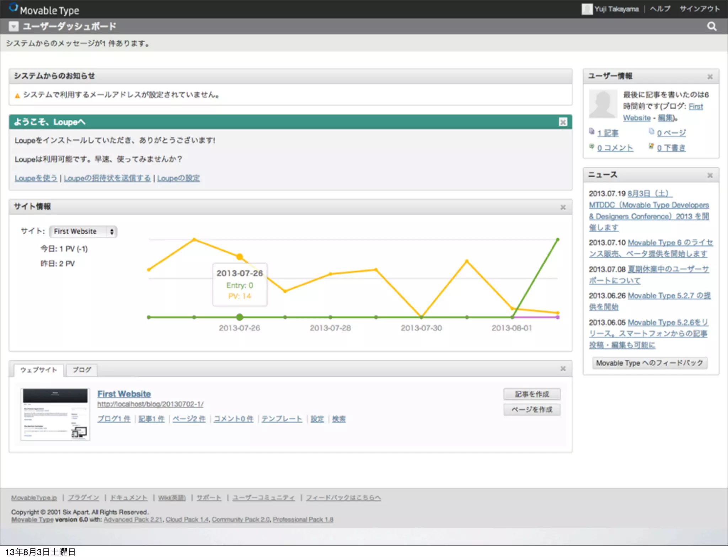Click the Movable Type logo icon
Image resolution: width=728 pixels, height=560 pixels.
pyautogui.click(x=13, y=7)
